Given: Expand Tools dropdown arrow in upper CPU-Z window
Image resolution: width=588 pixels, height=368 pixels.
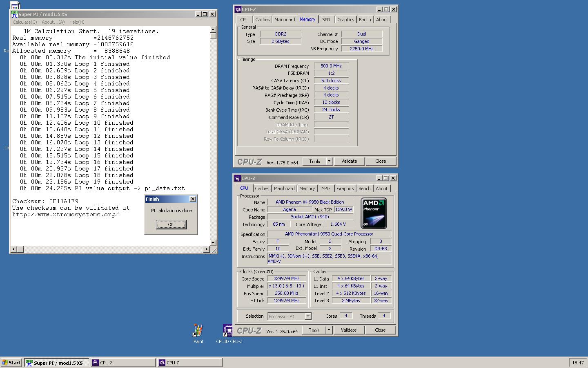Looking at the screenshot, I should (329, 161).
